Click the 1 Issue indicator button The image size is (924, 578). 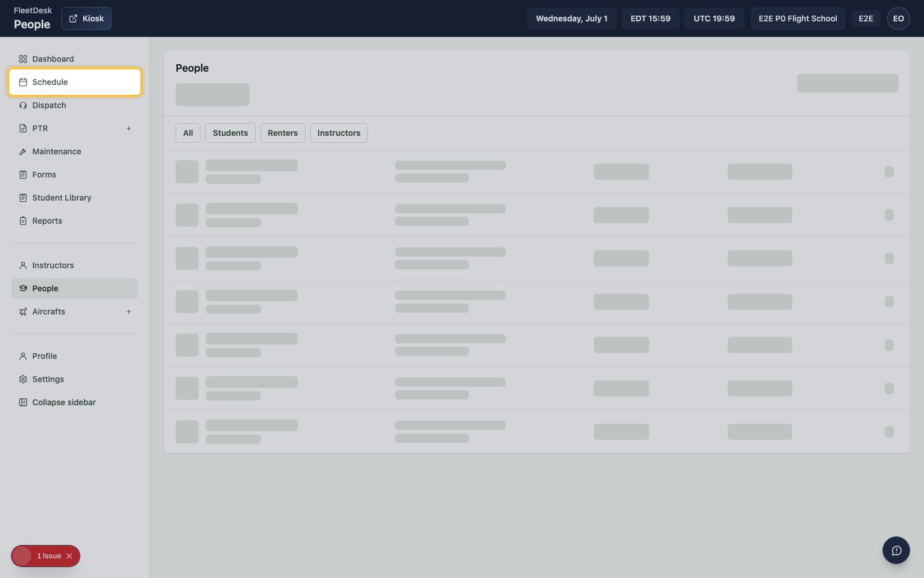[46, 556]
